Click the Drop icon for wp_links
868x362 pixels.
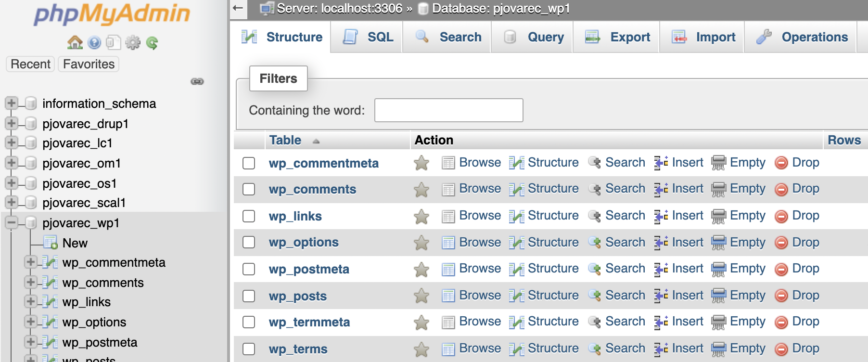coord(781,216)
